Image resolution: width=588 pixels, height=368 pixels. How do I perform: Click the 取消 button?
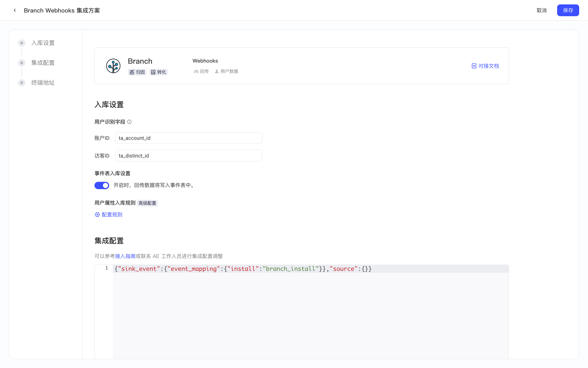pyautogui.click(x=541, y=10)
